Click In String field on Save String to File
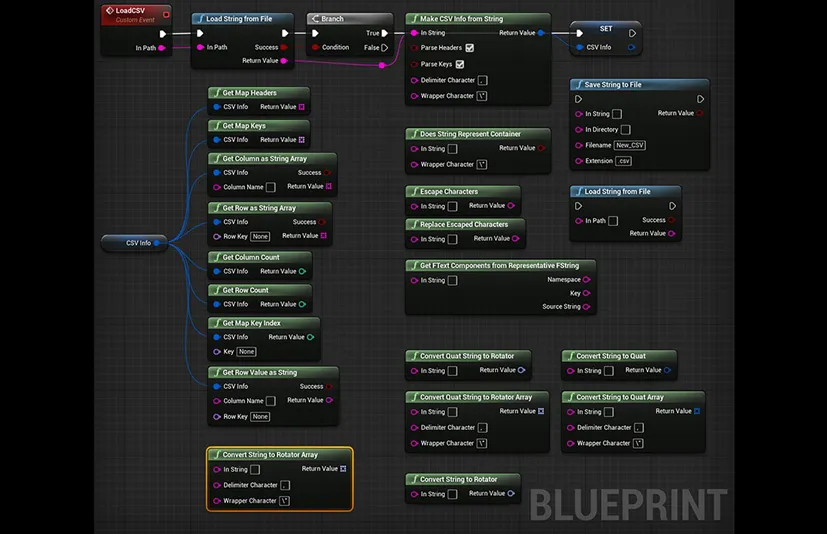This screenshot has width=827, height=534. point(617,114)
